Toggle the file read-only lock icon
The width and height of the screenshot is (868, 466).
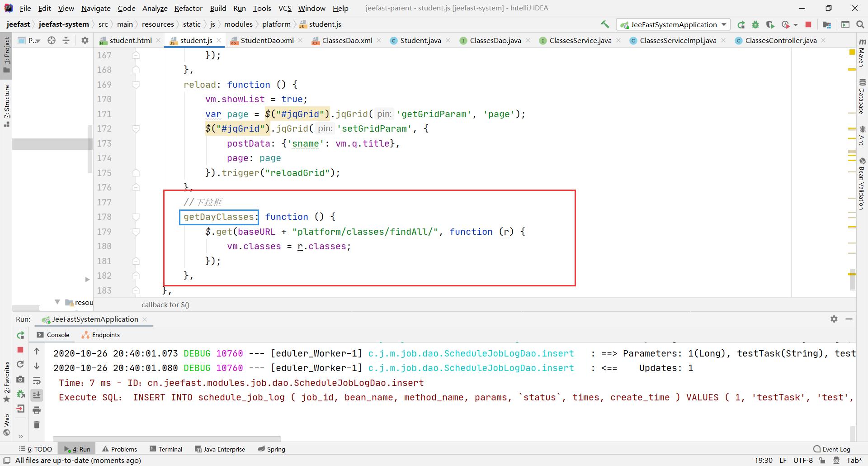(822, 461)
